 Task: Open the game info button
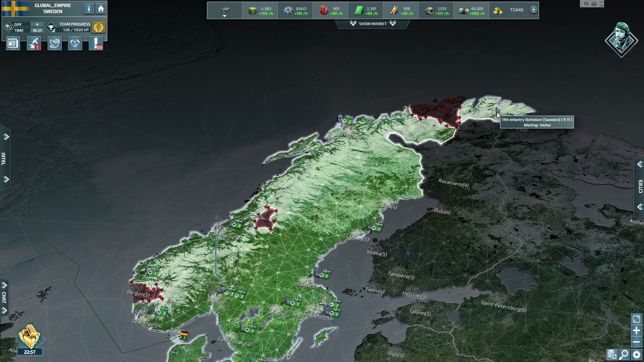coord(89,9)
